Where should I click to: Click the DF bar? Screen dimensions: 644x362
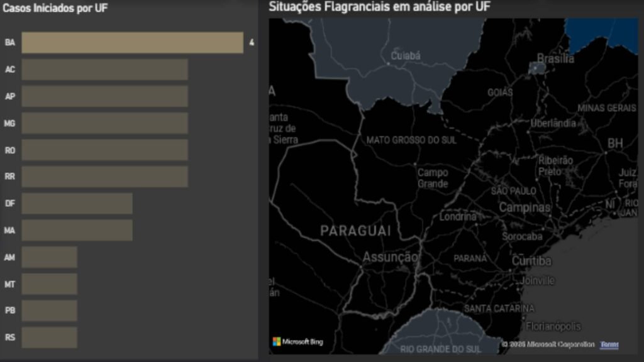pos(77,204)
